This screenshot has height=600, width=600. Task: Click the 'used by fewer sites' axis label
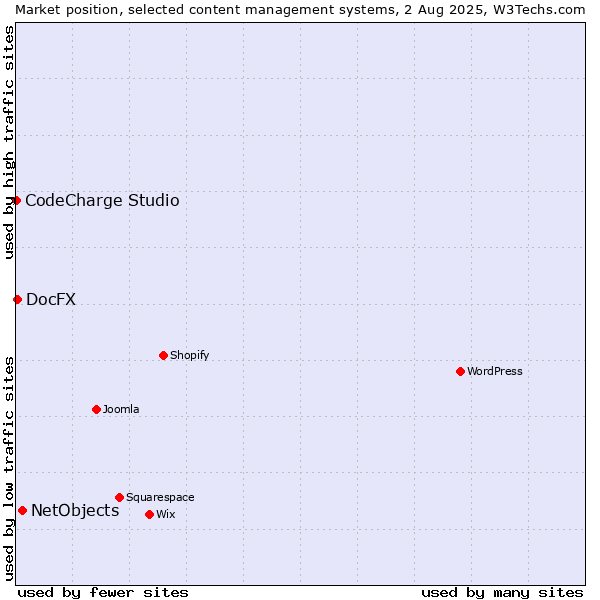[103, 593]
